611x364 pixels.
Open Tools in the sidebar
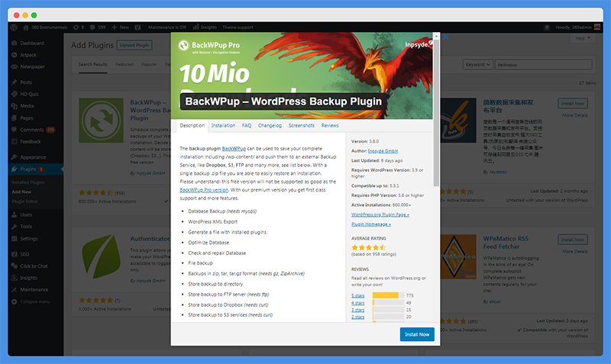(26, 227)
